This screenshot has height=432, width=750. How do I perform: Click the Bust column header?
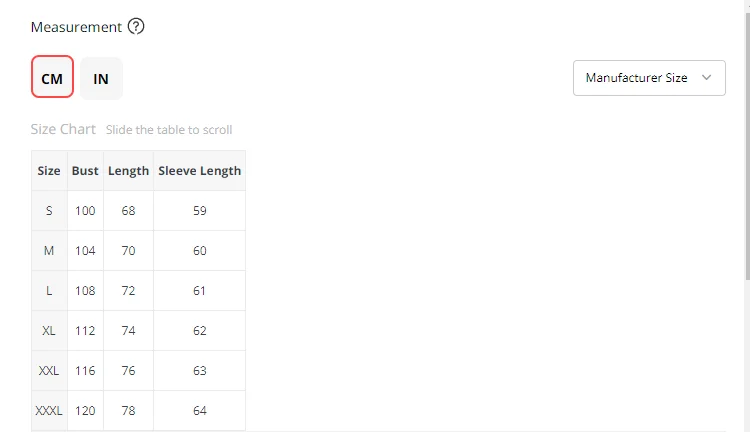(85, 171)
